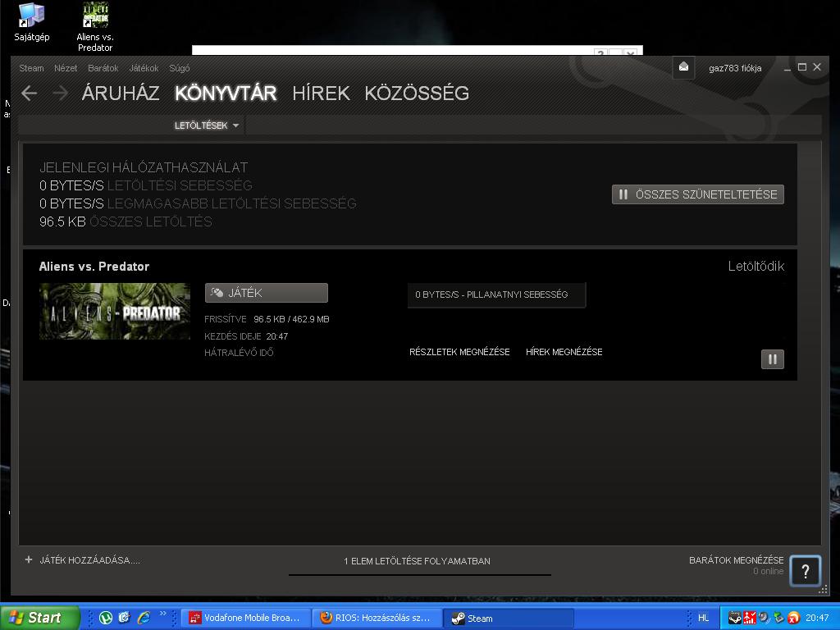The height and width of the screenshot is (630, 840).
Task: Click the taskbar clock showing 20:47
Action: [817, 618]
